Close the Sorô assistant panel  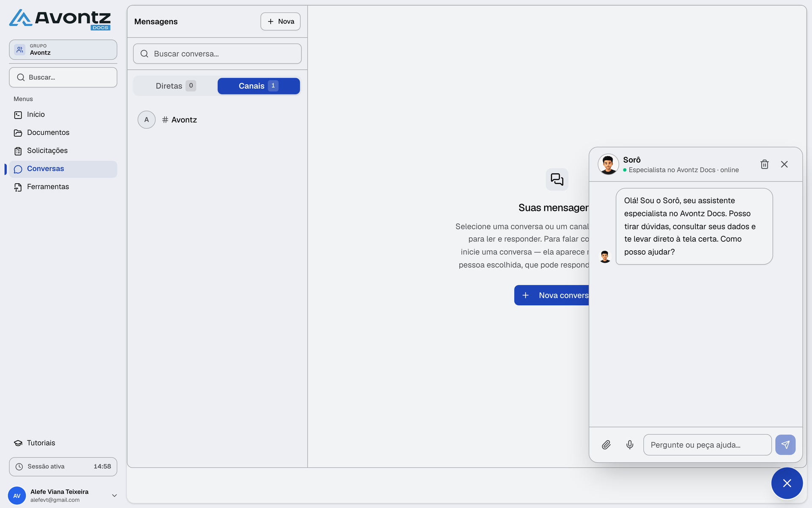[785, 164]
